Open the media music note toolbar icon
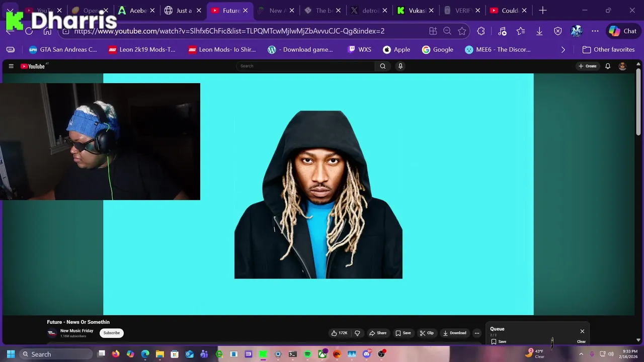644x362 pixels. [502, 31]
